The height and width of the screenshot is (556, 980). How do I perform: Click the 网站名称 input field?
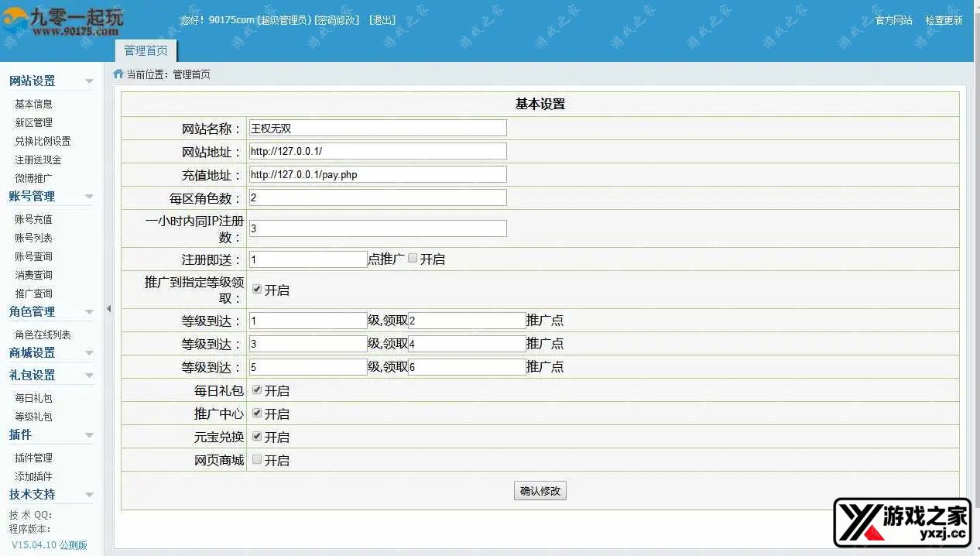[x=378, y=128]
